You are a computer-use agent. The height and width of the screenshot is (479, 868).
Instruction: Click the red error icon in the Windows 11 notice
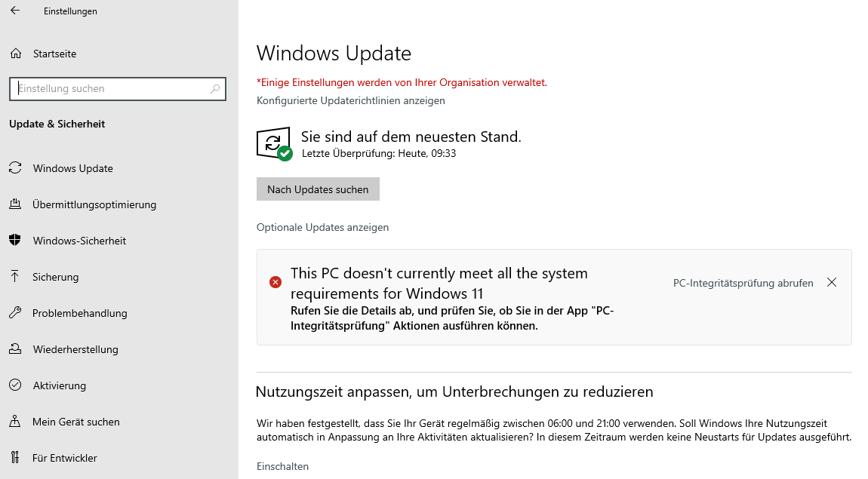275,283
